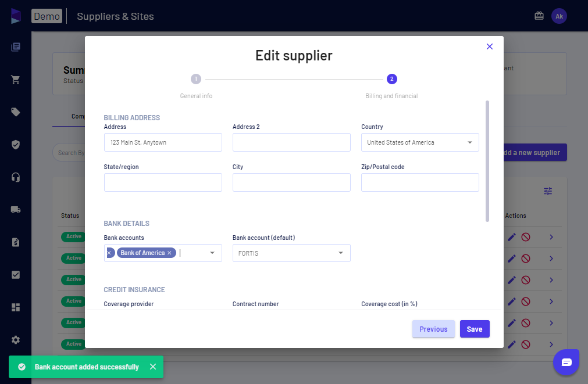
Task: Click the Save button
Action: point(475,329)
